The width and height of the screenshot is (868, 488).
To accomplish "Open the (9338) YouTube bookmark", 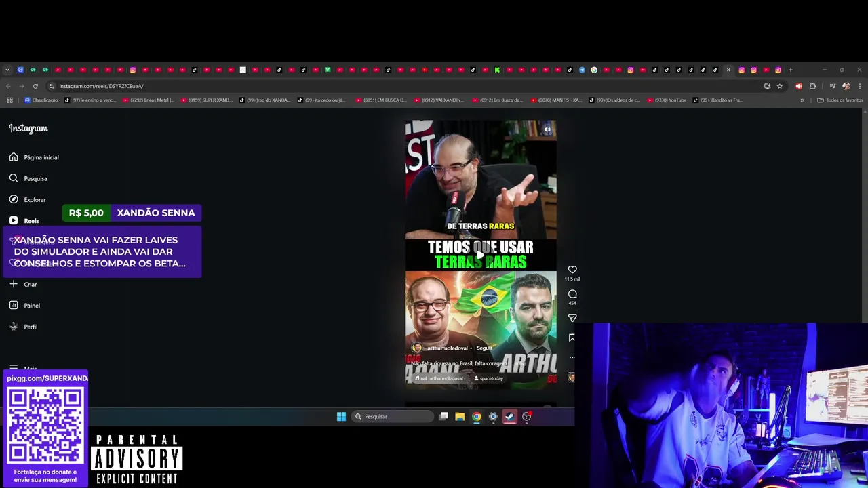I will [x=667, y=100].
